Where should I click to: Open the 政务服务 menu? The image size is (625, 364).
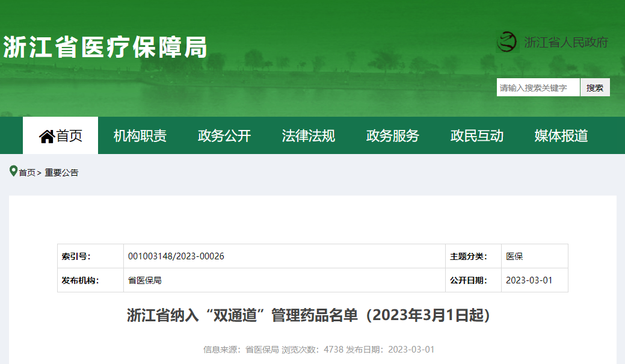coord(393,135)
